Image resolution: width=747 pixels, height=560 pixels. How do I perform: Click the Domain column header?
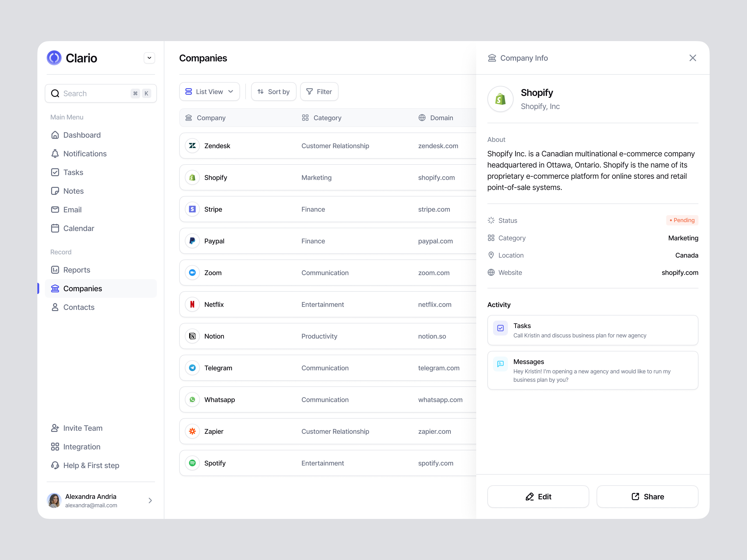coord(436,118)
